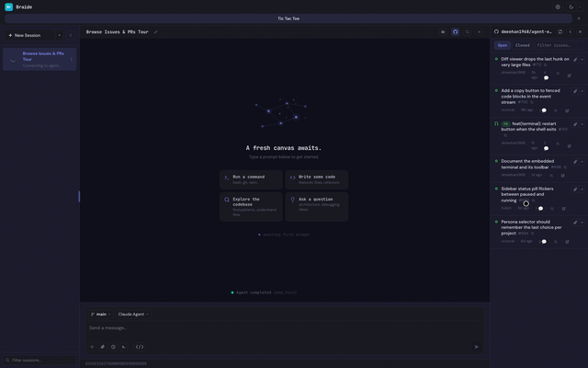588x368 pixels.
Task: Focus the Send a message field
Action: pyautogui.click(x=285, y=328)
